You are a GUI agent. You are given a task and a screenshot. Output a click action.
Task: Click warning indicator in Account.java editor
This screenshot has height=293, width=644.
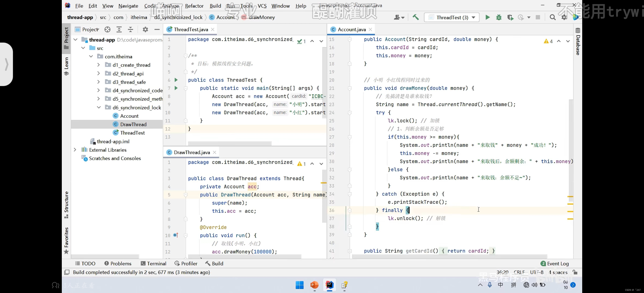[548, 41]
